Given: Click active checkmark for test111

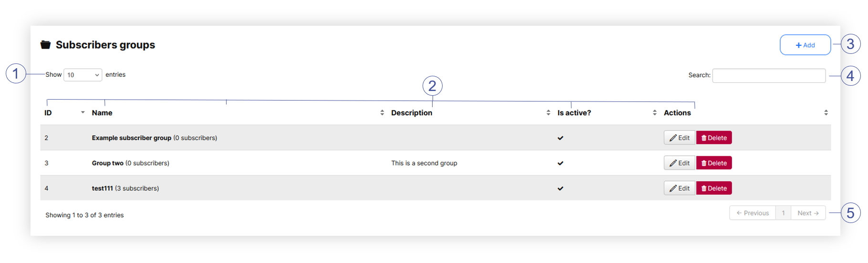Looking at the screenshot, I should point(560,189).
